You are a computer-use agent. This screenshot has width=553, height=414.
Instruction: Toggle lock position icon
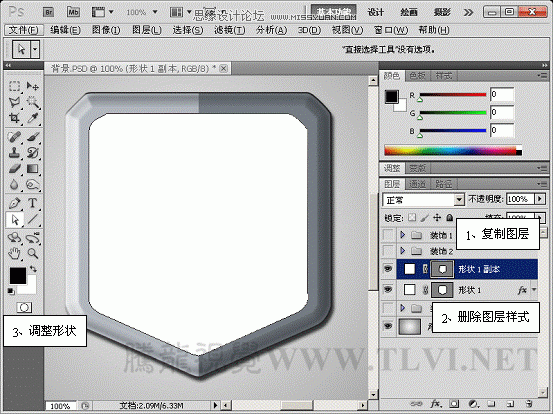[437, 218]
